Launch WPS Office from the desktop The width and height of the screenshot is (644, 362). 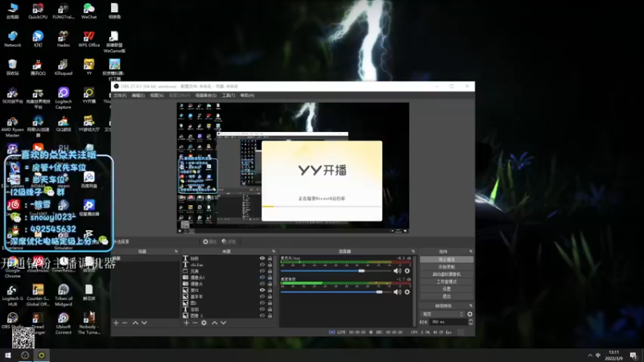pos(89,39)
